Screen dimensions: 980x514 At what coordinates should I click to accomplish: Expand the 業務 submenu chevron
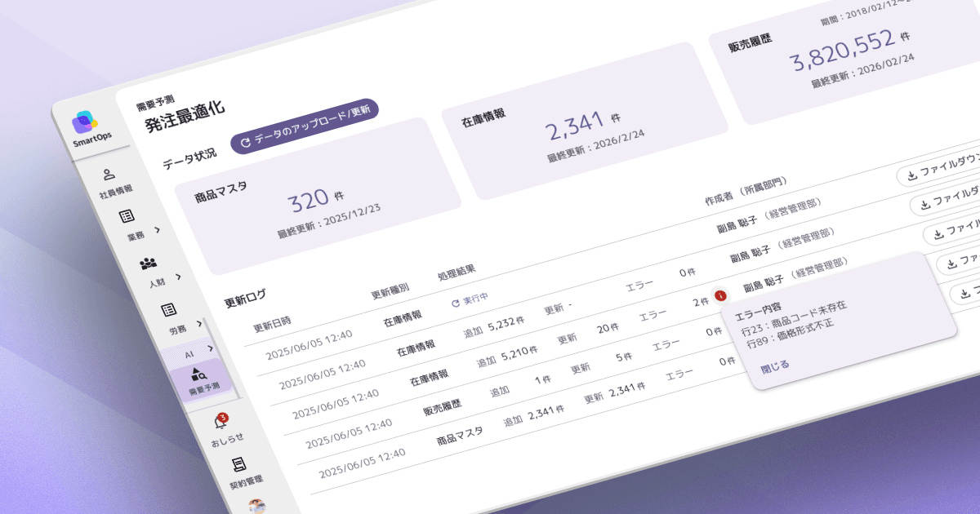[x=157, y=230]
